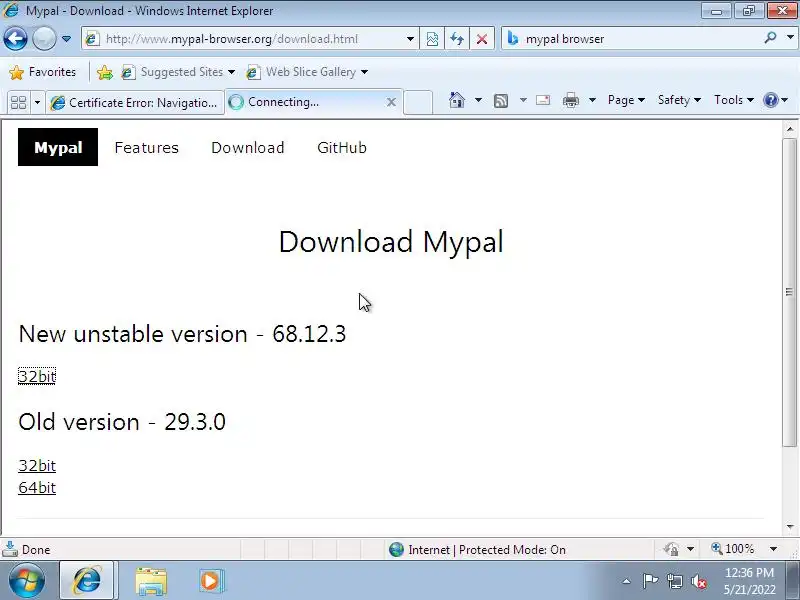
Task: Open search provider dropdown arrow
Action: coord(790,38)
